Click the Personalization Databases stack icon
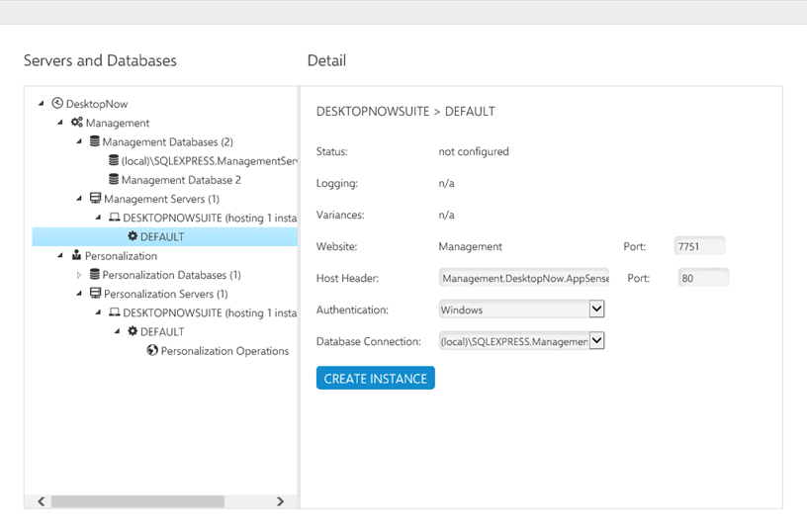Screen dimensions: 807x532 tap(95, 275)
